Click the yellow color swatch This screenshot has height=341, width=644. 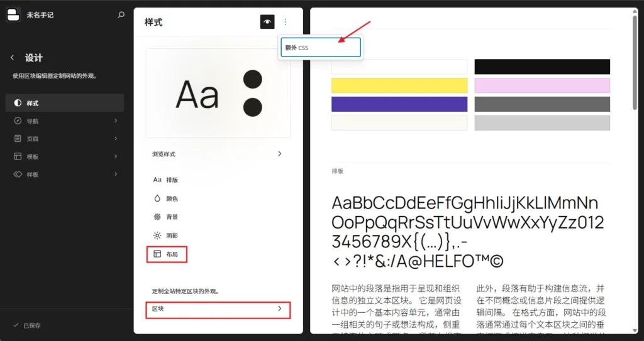coord(399,85)
